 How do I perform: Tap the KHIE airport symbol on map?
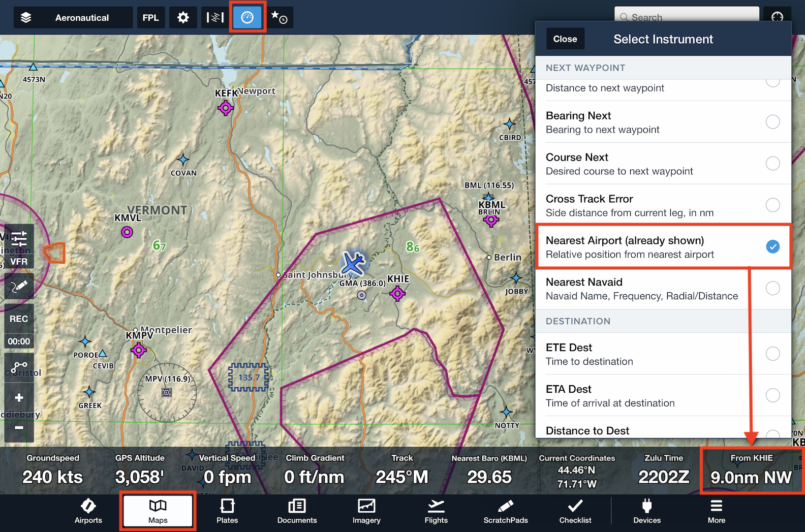tap(397, 293)
